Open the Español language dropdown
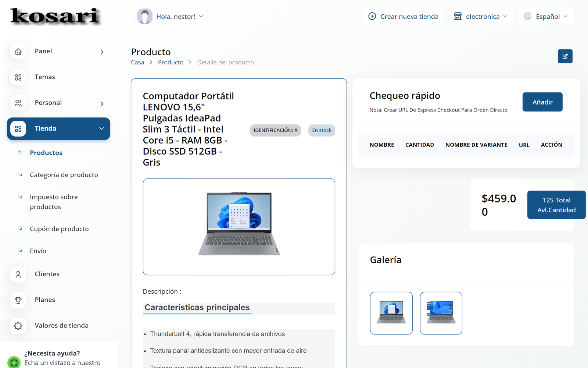This screenshot has width=588, height=368. tap(546, 17)
